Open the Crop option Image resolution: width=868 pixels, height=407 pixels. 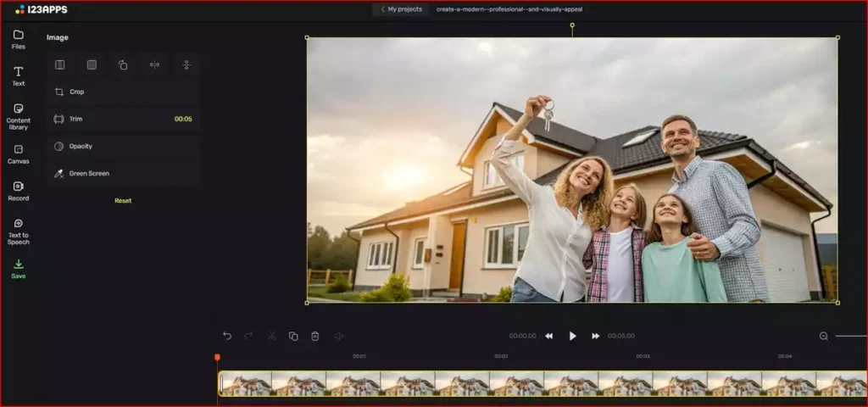click(123, 92)
